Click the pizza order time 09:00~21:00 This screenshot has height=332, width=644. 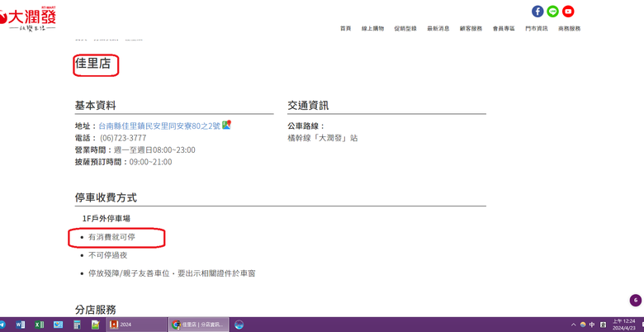151,162
